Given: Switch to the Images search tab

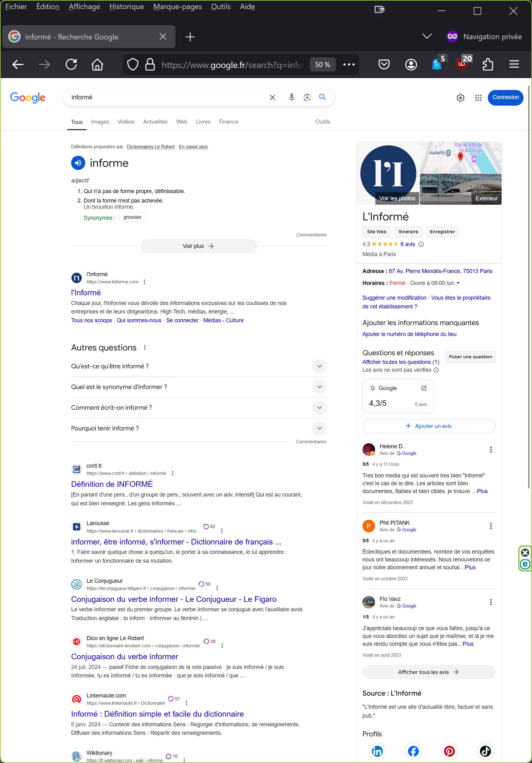Looking at the screenshot, I should [x=100, y=122].
